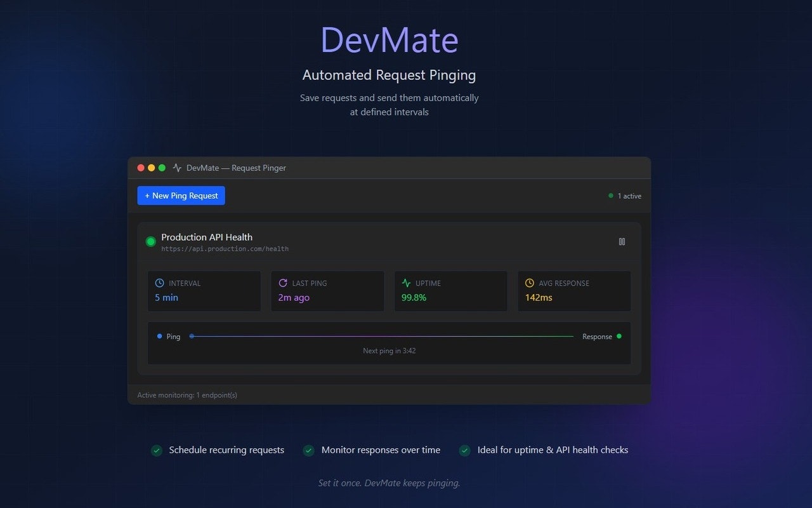Select the Next ping in 3:42 countdown
The image size is (812, 508).
tap(389, 350)
